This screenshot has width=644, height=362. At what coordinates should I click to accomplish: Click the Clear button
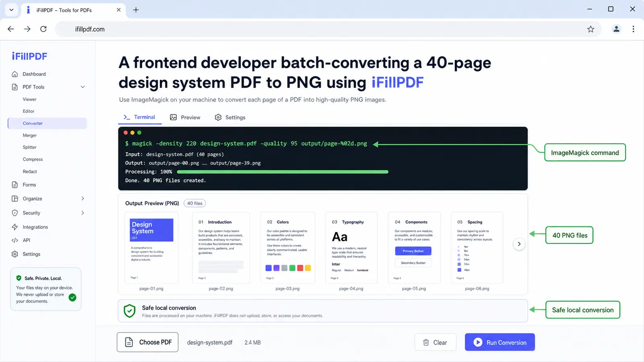(x=436, y=342)
